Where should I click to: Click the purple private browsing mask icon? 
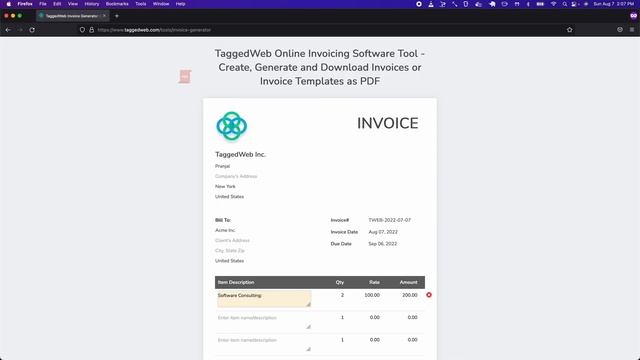633,16
